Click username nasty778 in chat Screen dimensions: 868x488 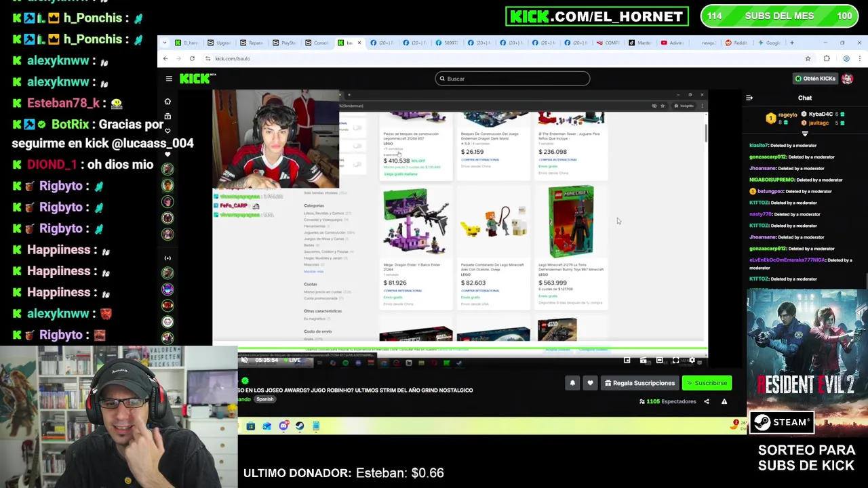point(760,214)
